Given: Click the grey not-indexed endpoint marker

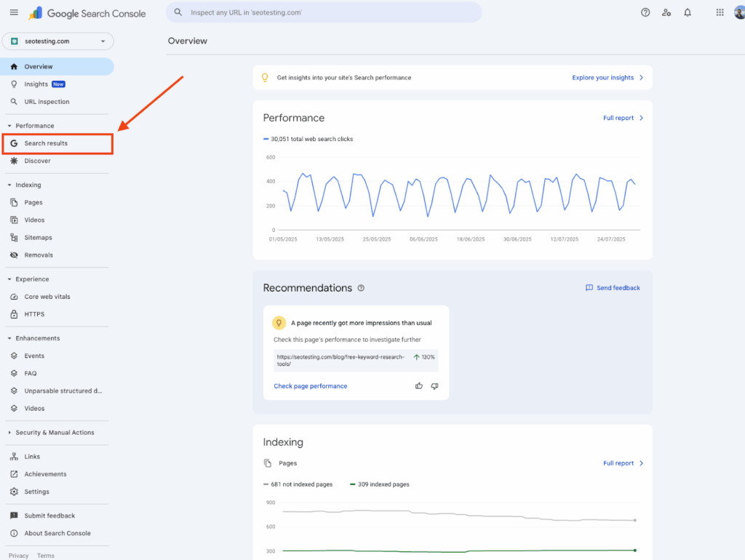Looking at the screenshot, I should coord(635,520).
